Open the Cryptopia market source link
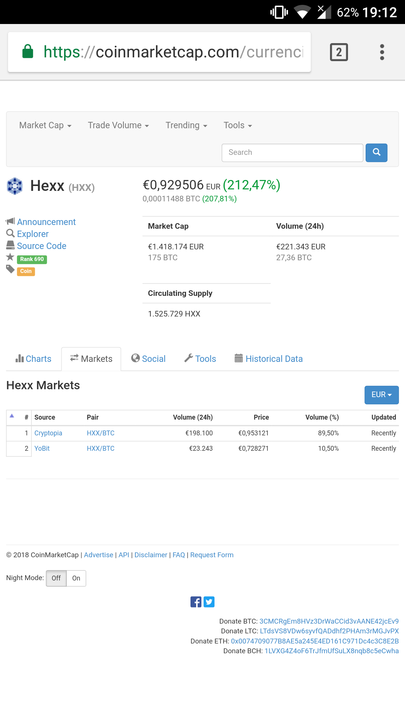Viewport: 405px width, 720px height. click(x=48, y=433)
